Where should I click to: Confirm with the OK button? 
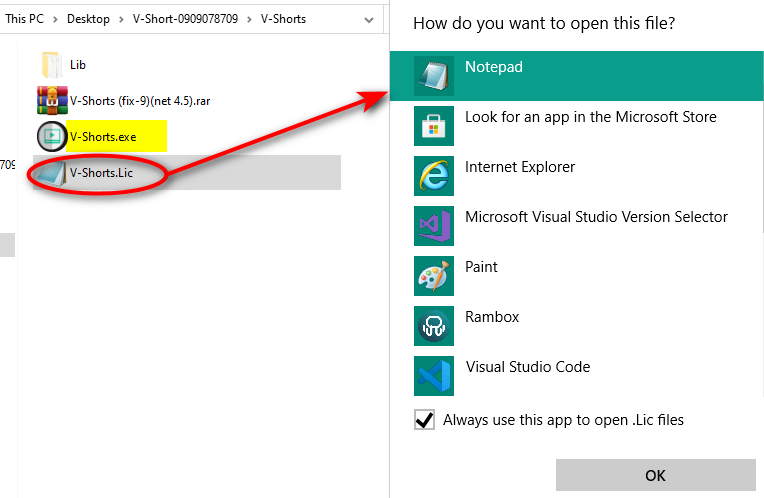[x=655, y=475]
